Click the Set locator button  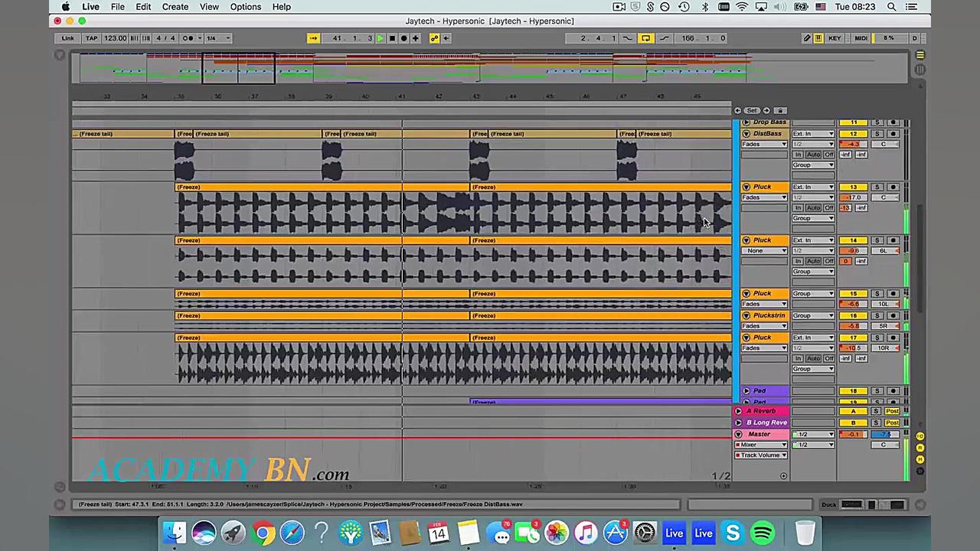point(752,110)
